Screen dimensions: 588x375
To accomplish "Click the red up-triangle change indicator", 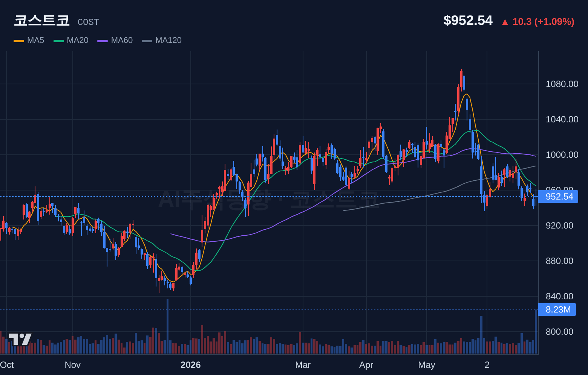I will point(505,22).
